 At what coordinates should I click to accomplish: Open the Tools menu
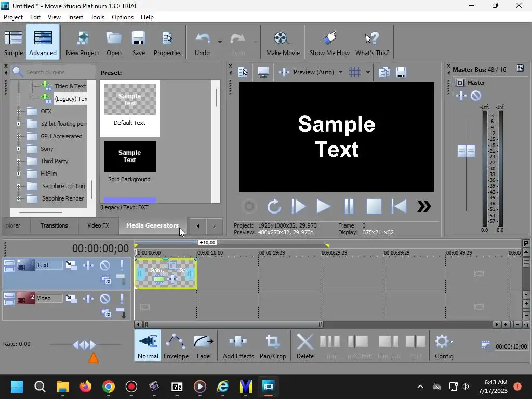tap(97, 17)
